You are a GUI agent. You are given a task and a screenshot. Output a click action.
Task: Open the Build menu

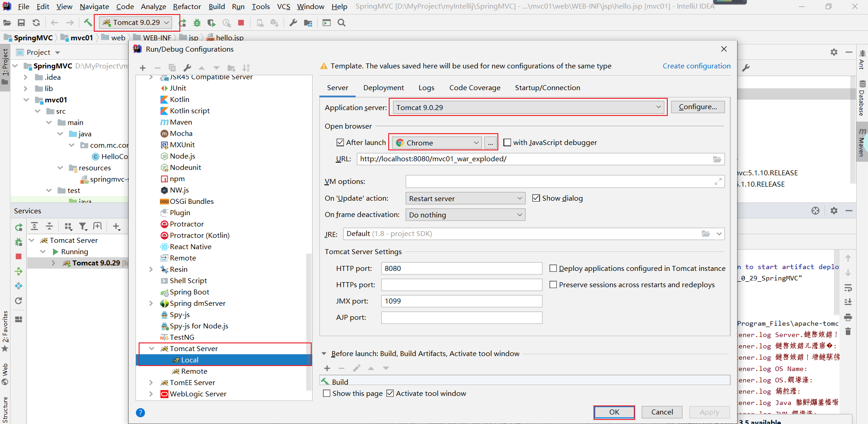217,6
